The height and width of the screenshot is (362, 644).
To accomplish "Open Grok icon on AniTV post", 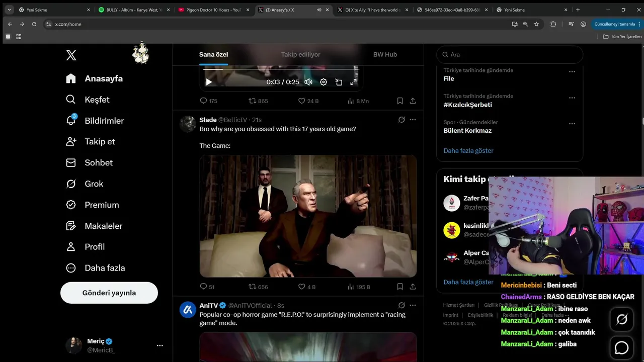I will coord(401,305).
